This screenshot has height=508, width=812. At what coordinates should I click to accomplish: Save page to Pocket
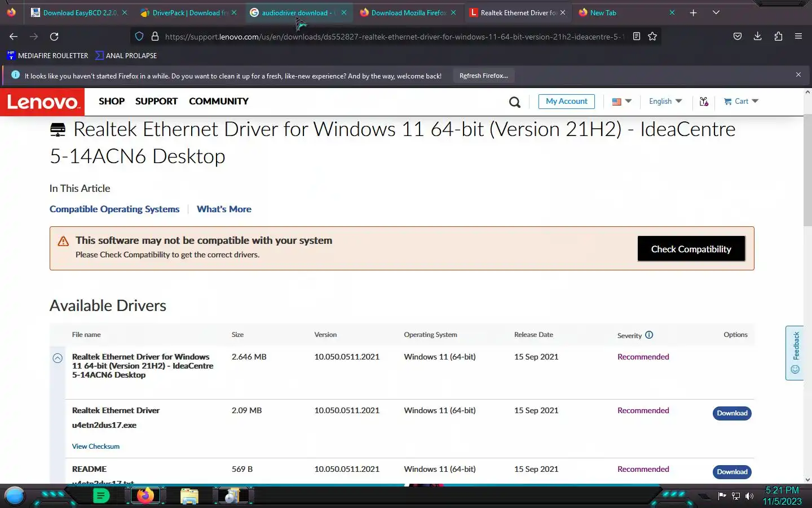[x=738, y=37]
